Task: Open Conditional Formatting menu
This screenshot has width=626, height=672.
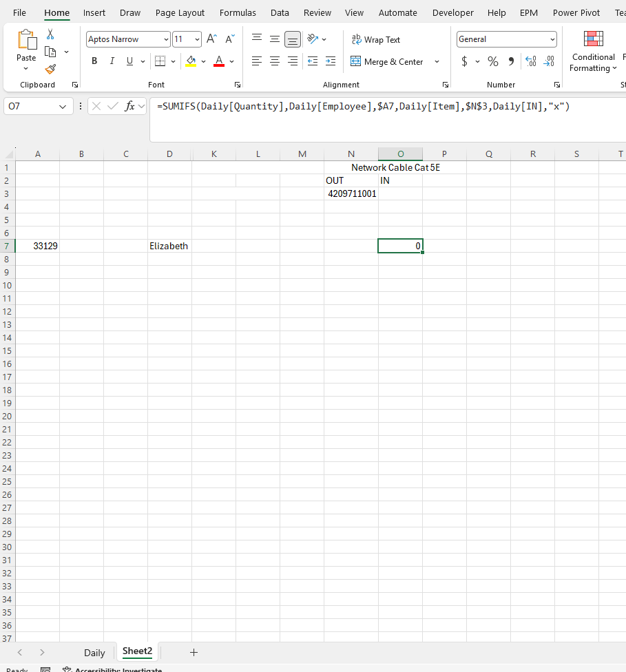Action: tap(594, 51)
